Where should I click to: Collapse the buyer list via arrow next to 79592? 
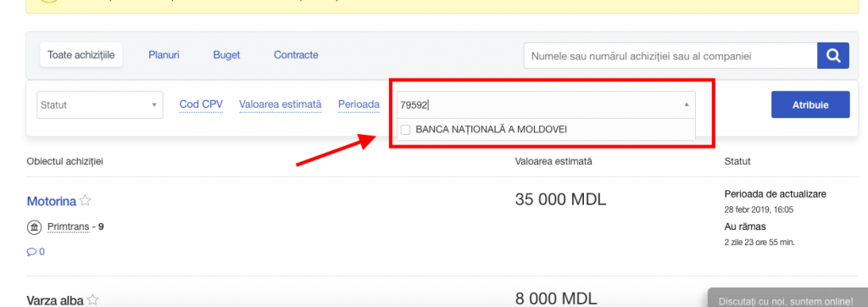[x=687, y=104]
